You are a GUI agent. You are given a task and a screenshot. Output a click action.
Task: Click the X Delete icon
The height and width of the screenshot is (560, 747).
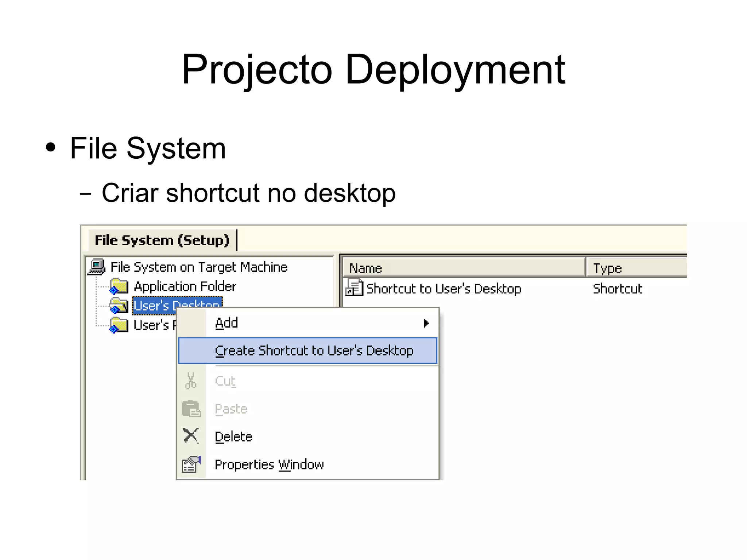point(191,436)
